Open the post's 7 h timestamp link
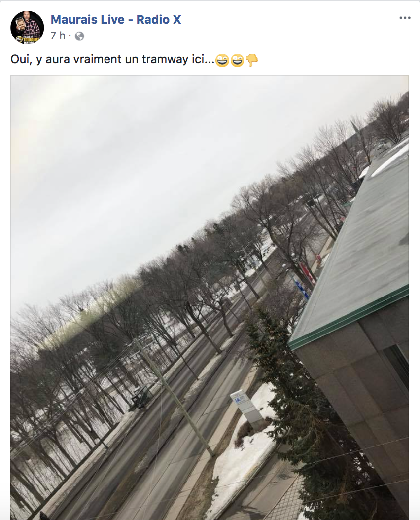Image resolution: width=420 pixels, height=520 pixels. click(58, 35)
